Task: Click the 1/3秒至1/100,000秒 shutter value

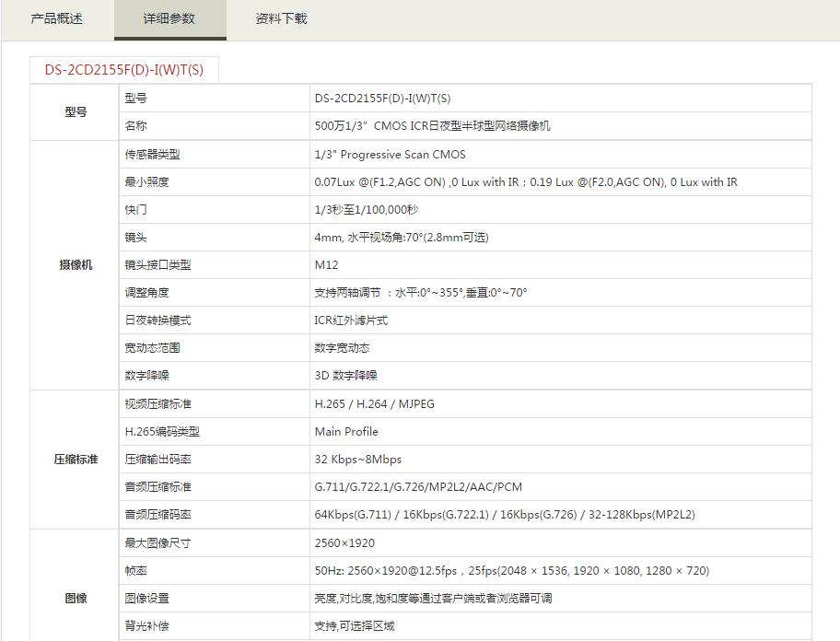Action: (x=366, y=210)
